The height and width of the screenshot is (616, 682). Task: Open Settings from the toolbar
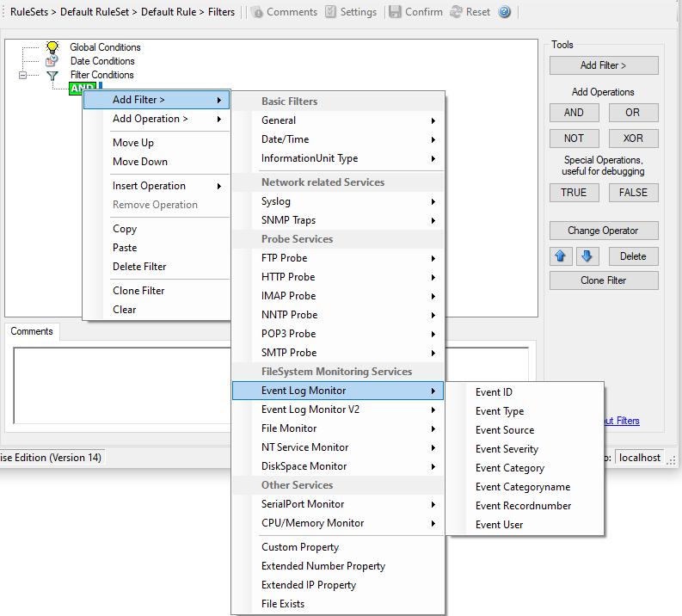[331, 12]
